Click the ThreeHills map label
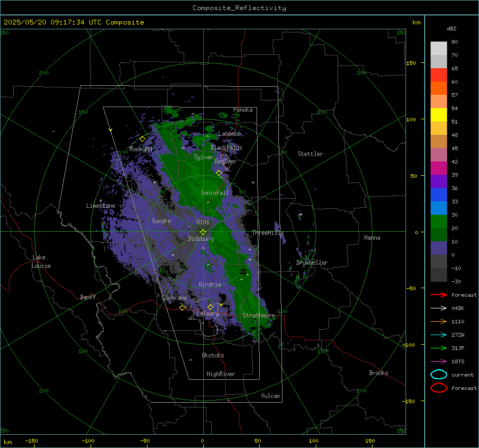479x448 pixels. coord(268,233)
